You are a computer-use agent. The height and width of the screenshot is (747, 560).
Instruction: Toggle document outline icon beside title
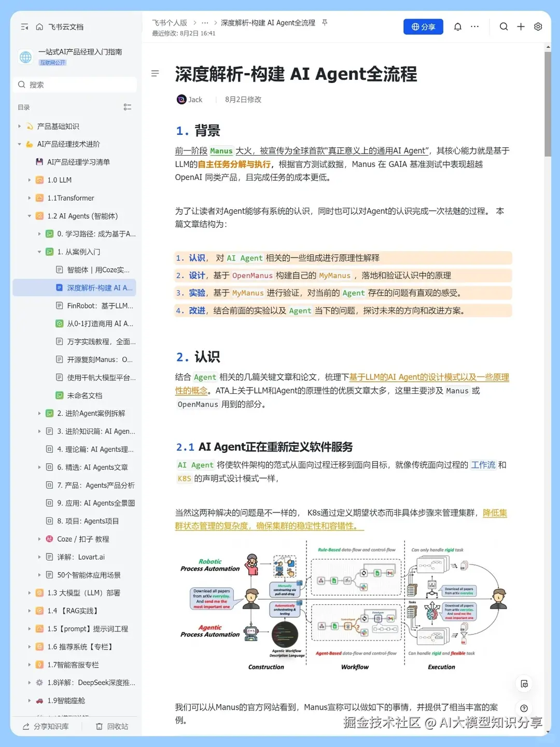coord(155,74)
